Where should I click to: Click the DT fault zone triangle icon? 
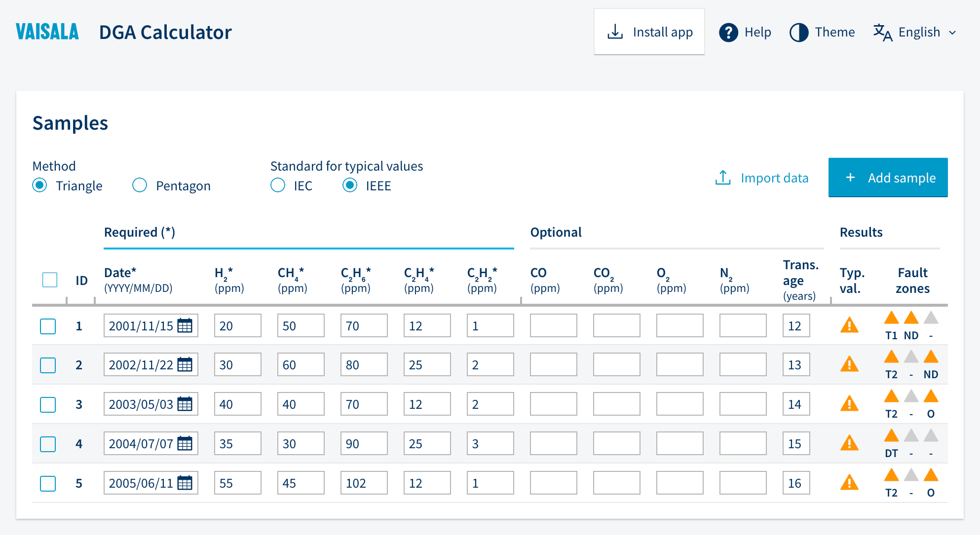click(891, 436)
